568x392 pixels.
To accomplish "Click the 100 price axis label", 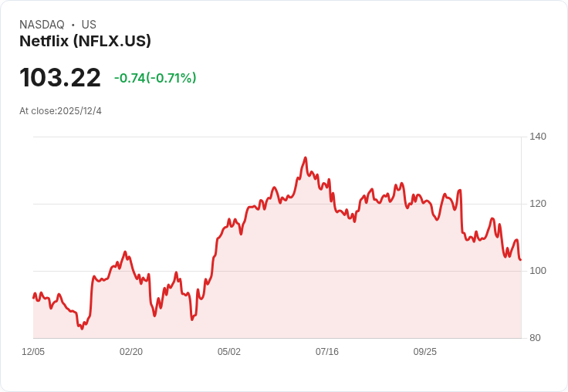I will coord(538,271).
